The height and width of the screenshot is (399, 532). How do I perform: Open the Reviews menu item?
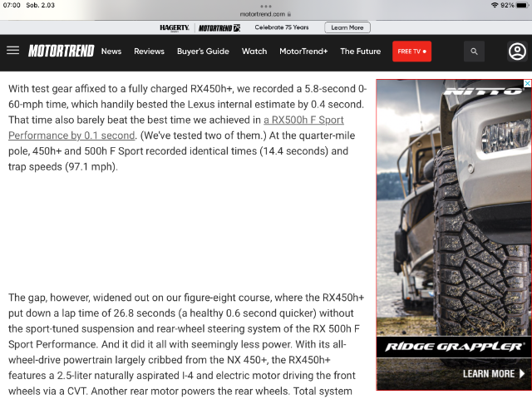tap(149, 52)
